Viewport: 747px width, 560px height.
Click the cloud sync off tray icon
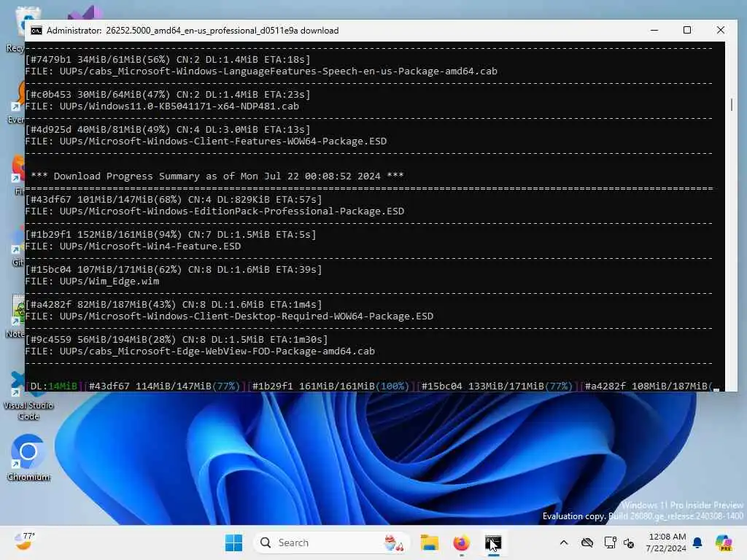[587, 542]
